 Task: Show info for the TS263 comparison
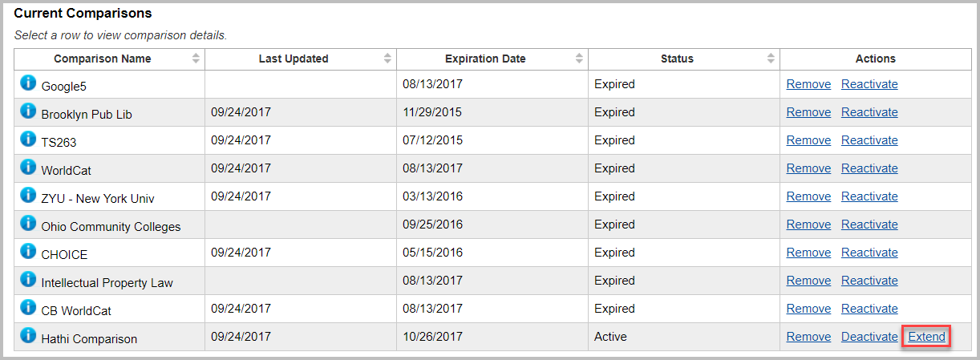click(x=29, y=139)
